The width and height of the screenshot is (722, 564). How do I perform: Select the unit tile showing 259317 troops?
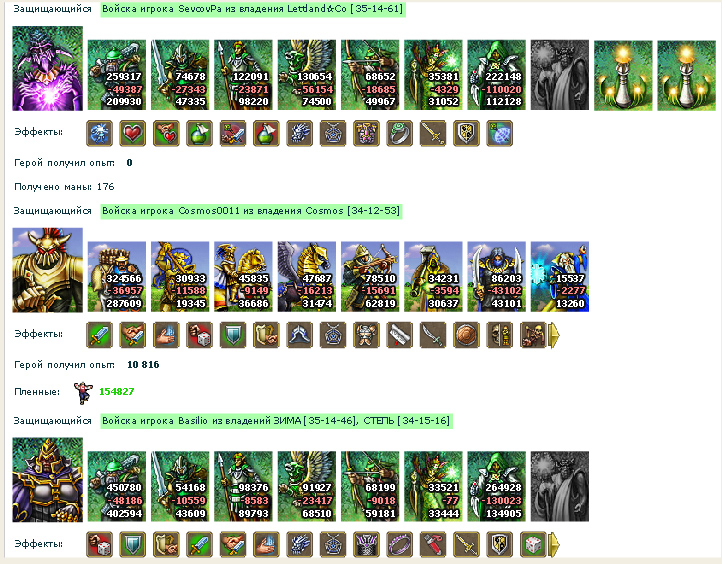click(x=116, y=75)
